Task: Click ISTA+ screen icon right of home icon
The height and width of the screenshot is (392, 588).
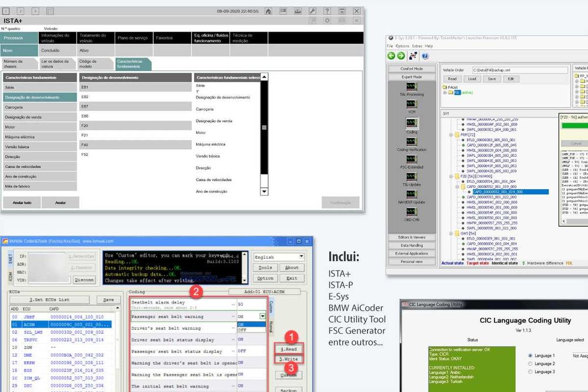Action: pyautogui.click(x=283, y=11)
